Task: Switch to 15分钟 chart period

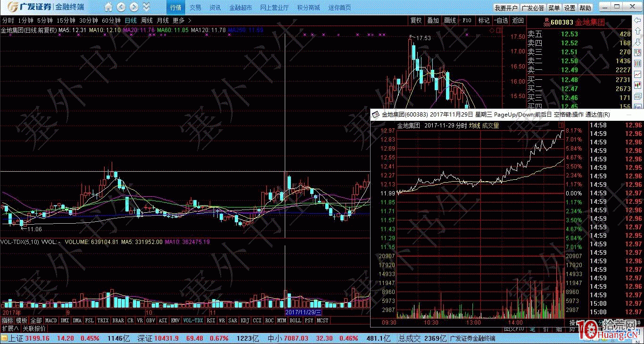Action: [66, 20]
